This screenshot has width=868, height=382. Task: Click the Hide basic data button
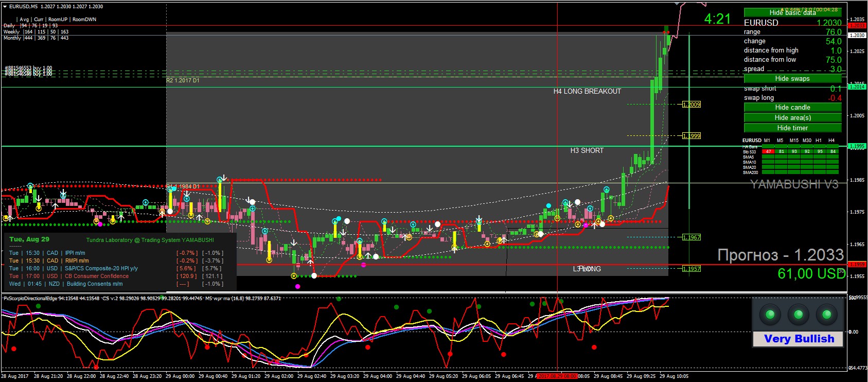[x=792, y=12]
